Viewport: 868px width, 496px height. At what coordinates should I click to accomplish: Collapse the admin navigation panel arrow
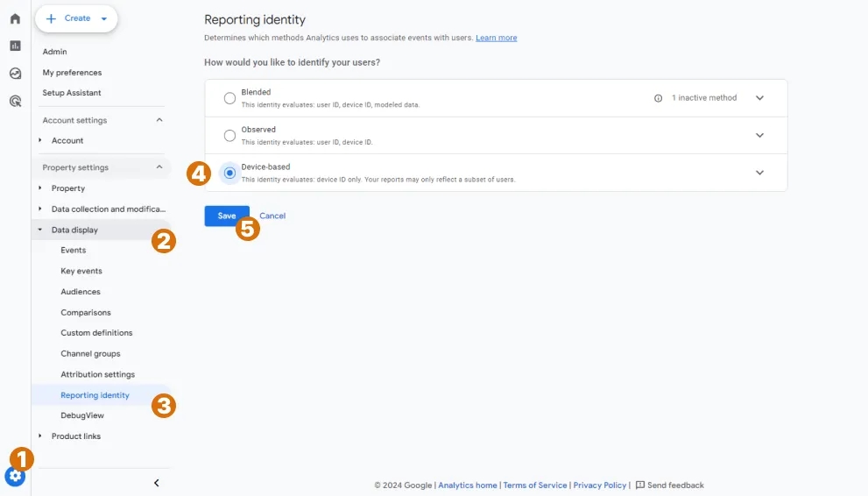click(x=157, y=483)
